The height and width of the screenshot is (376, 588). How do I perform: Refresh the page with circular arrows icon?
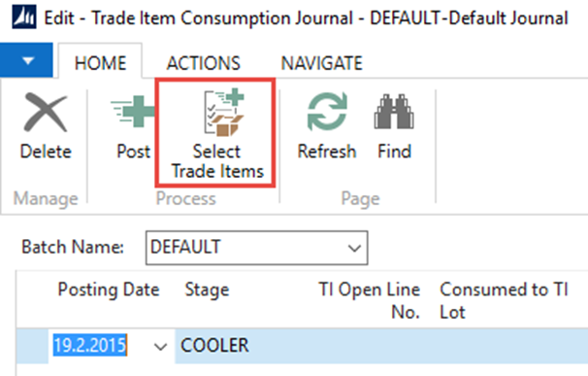[327, 112]
